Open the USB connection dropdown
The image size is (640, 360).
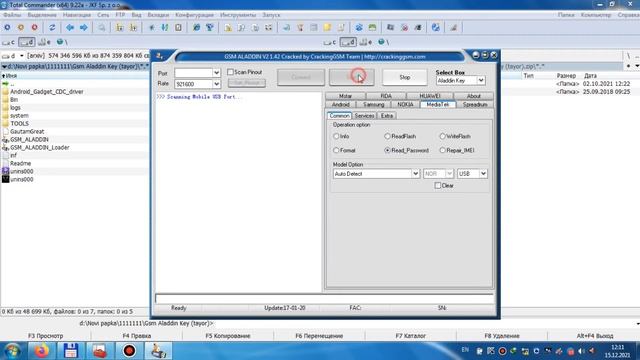pyautogui.click(x=483, y=174)
